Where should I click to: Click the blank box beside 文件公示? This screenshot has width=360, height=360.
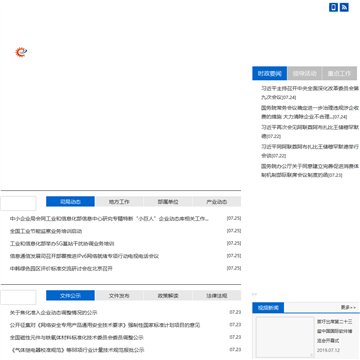[x=18, y=297]
